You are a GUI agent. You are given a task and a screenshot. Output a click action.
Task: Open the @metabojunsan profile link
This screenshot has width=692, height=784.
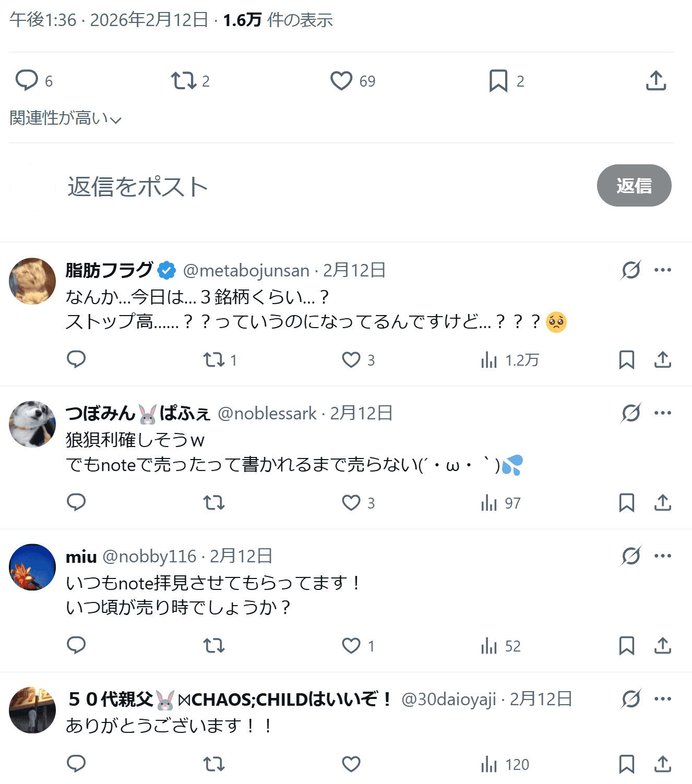point(246,271)
